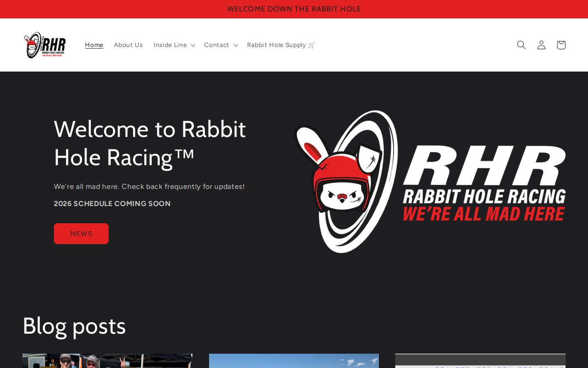Click the 'Blog posts' heading

74,326
